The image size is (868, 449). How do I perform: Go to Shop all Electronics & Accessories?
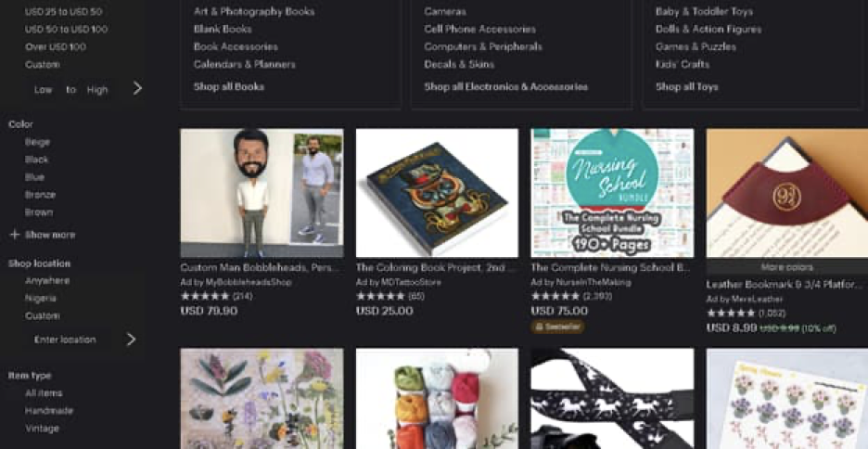point(506,87)
